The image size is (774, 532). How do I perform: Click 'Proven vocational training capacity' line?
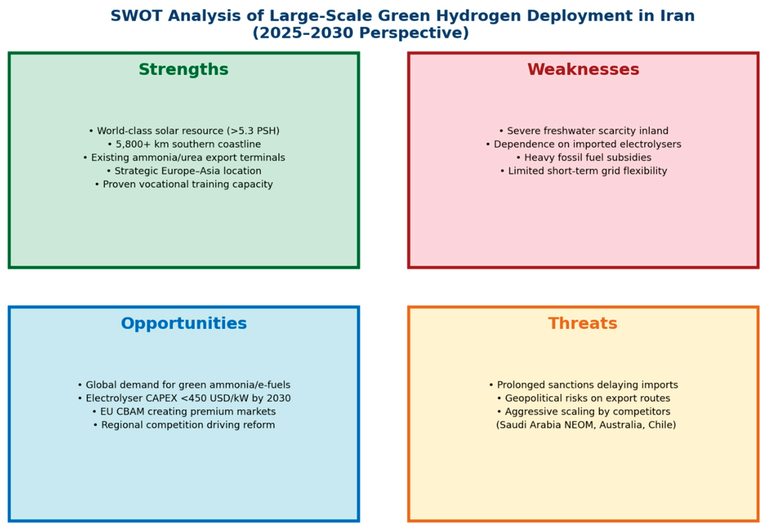(184, 184)
